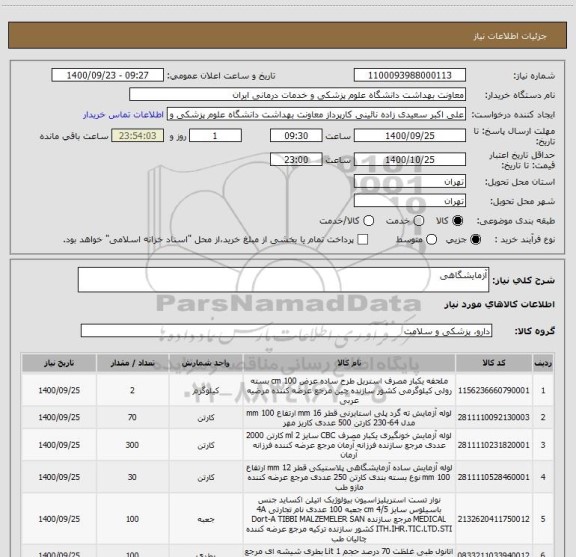Click the لوله آزمایش ساده پلاستیکی item name
Viewport: 576px width, 557px height.
click(349, 477)
